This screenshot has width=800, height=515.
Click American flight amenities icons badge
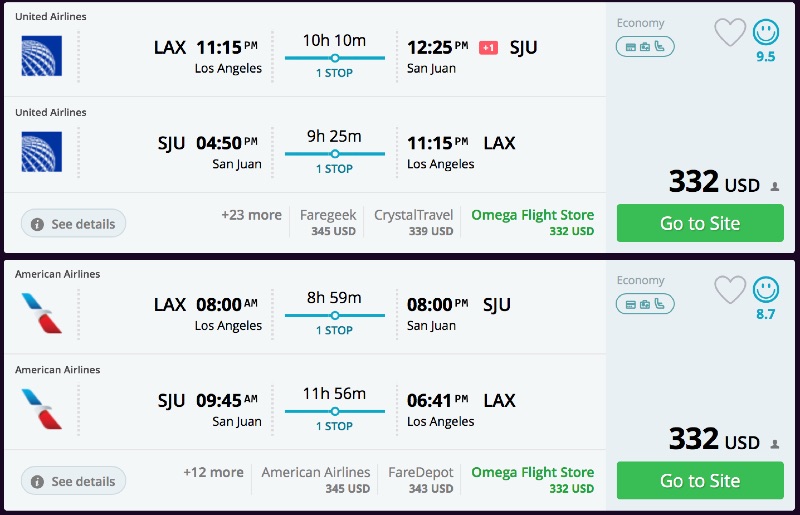(x=645, y=304)
